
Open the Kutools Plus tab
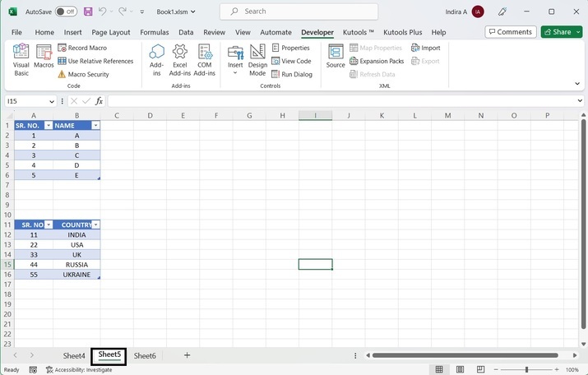403,32
